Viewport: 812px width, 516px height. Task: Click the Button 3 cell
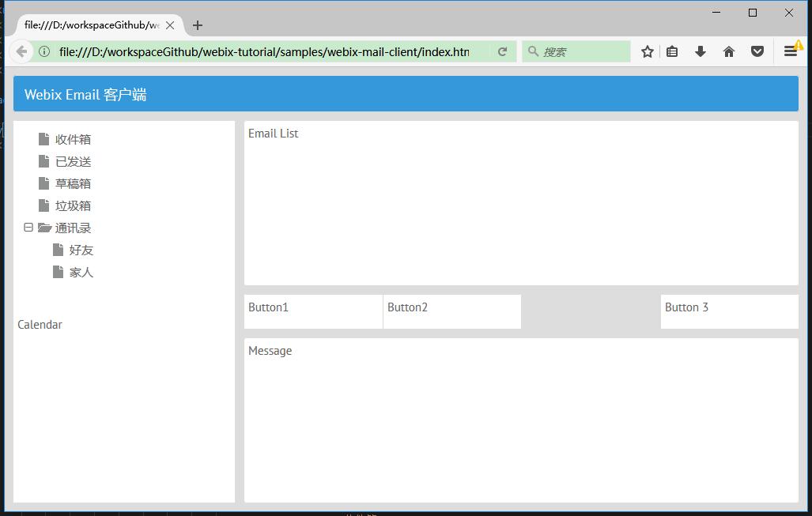pos(730,311)
